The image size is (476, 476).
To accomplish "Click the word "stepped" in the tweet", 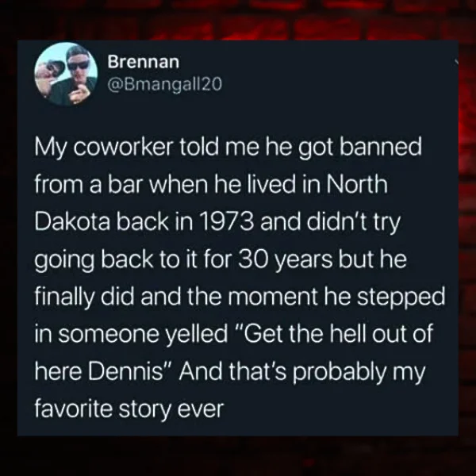I will 401,298.
